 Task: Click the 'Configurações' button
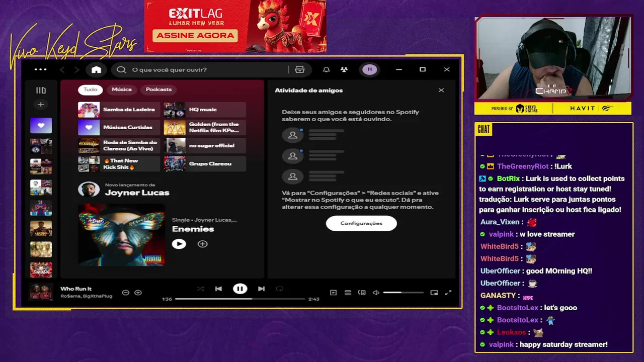[x=361, y=223]
